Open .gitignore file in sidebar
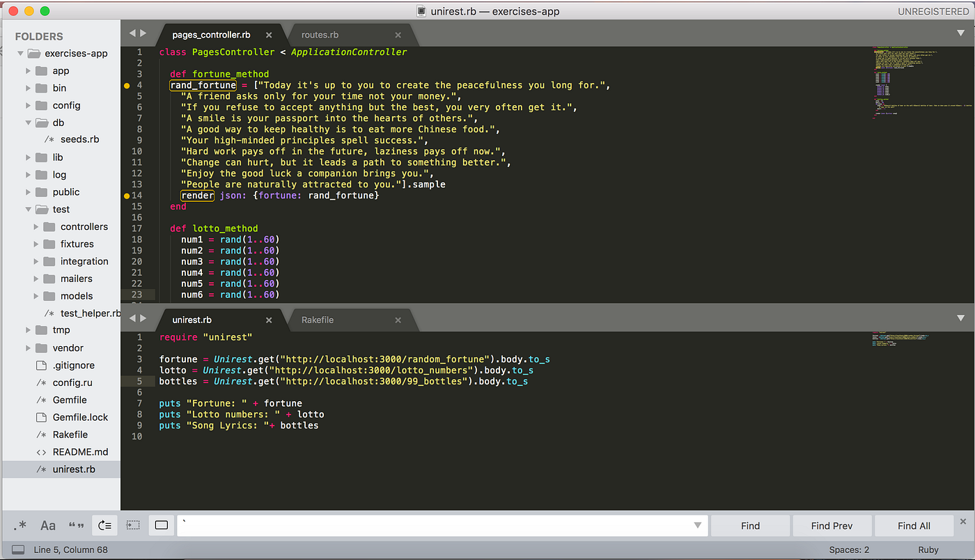Screen dimensions: 975x560 pyautogui.click(x=73, y=366)
